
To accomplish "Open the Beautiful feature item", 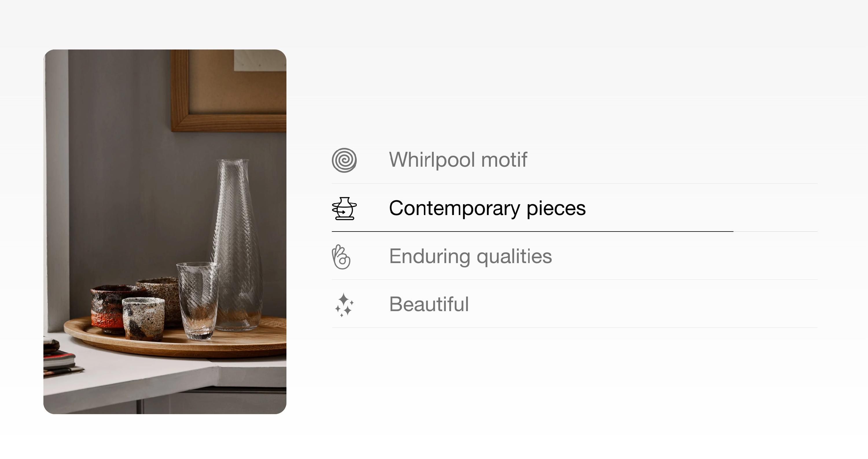I will click(575, 304).
